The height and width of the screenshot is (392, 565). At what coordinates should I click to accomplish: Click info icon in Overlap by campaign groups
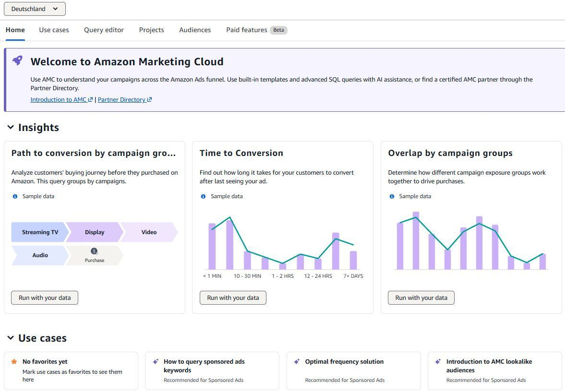pos(392,196)
